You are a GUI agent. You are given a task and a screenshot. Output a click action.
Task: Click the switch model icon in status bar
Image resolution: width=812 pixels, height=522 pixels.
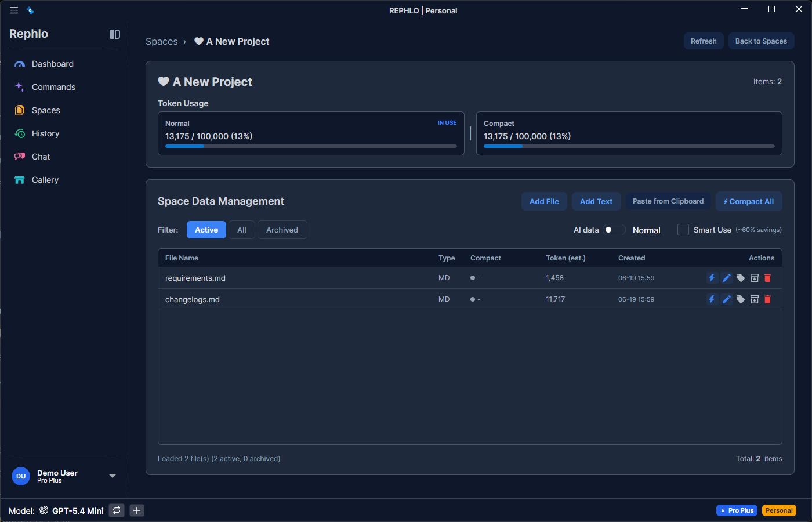tap(117, 510)
